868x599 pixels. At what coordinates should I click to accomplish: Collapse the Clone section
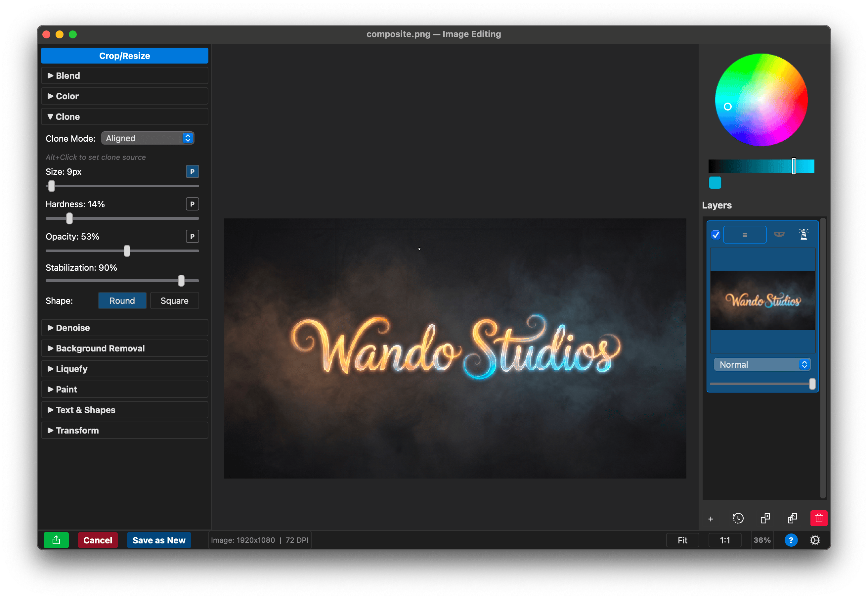(124, 117)
